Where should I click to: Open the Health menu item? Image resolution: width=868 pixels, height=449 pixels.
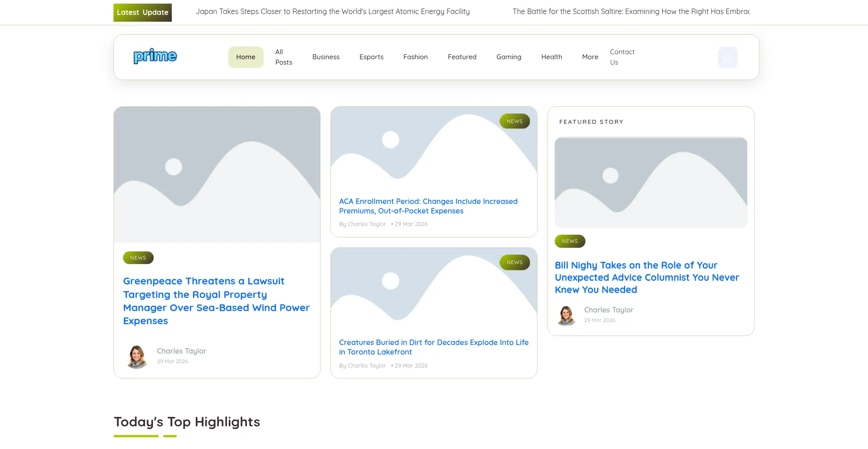click(x=552, y=57)
